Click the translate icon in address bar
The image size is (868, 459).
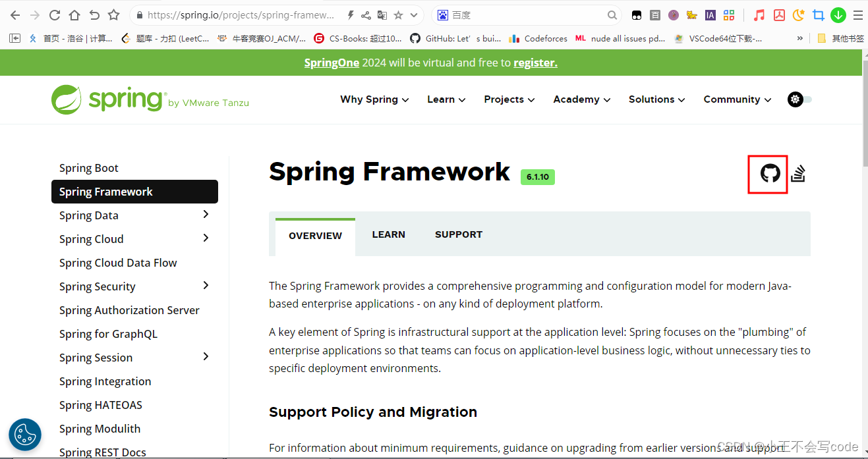click(382, 14)
